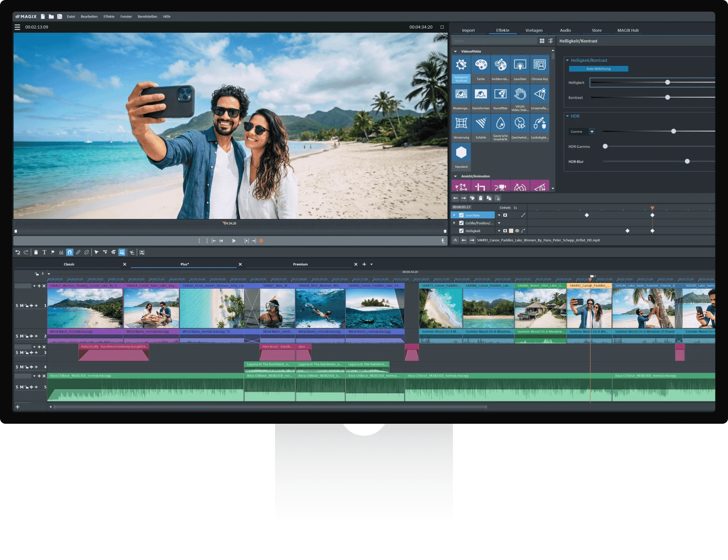The width and height of the screenshot is (728, 560).
Task: Toggle the Größe/Position row checkbox
Action: pyautogui.click(x=461, y=223)
